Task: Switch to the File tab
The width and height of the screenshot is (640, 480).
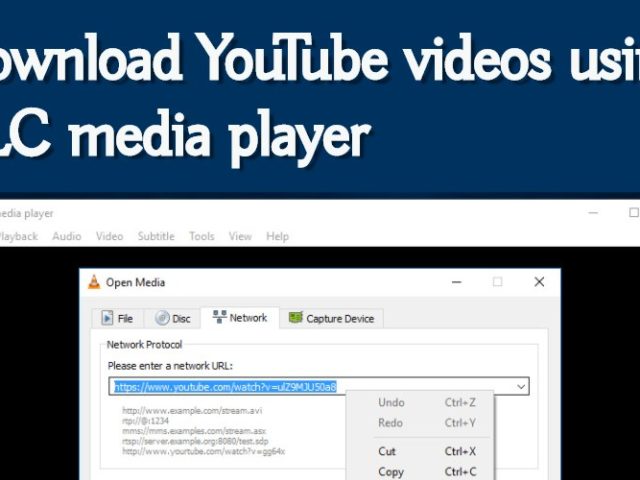Action: [118, 318]
